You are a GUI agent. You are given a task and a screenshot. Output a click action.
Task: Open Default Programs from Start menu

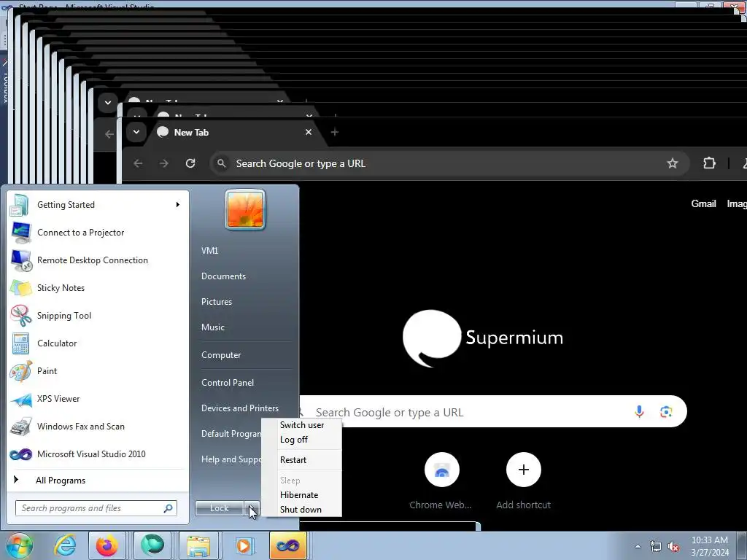(231, 434)
